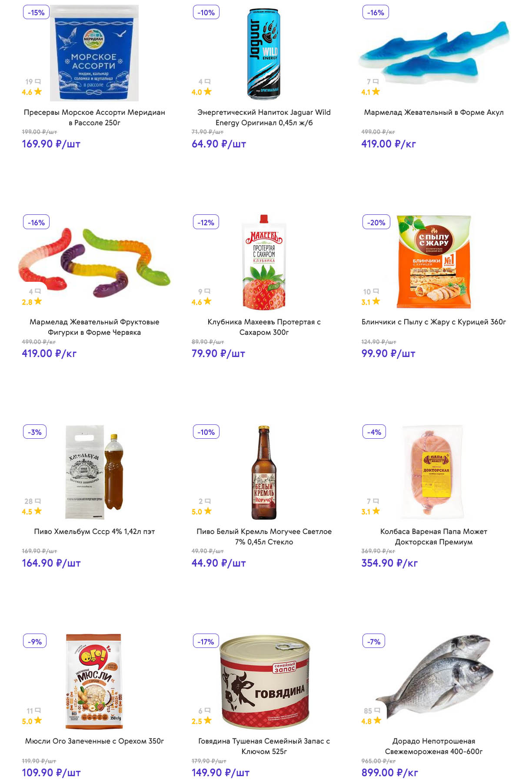Click the comment icon on Говядина Тушеная can
This screenshot has width=532, height=784.
point(208,711)
